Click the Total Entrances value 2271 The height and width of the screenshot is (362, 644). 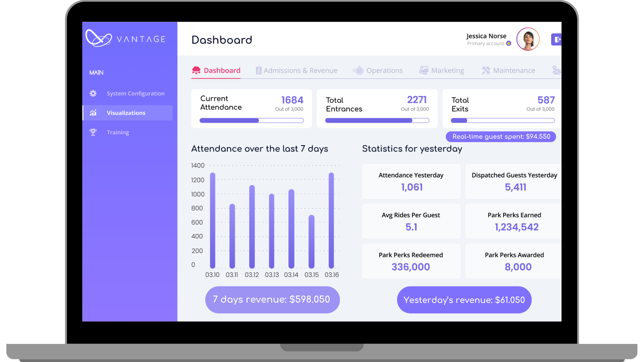click(x=417, y=100)
